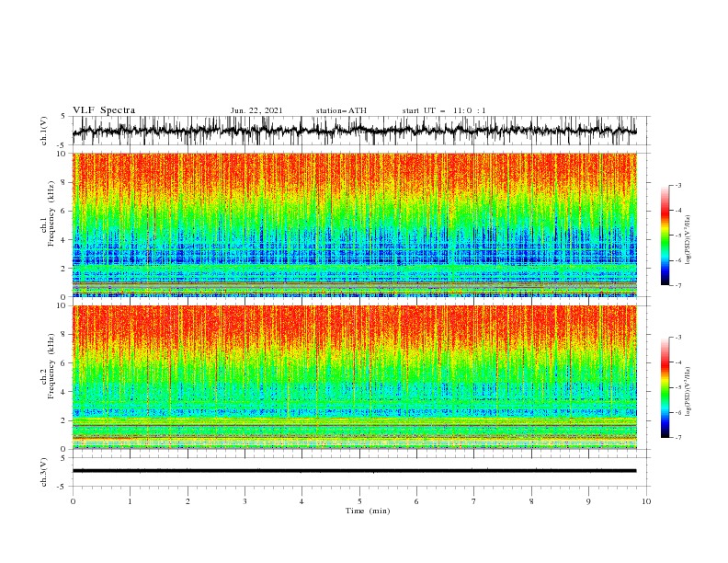Click the ch.1(V) waveform trace
Screen dimensions: 728x563
pyautogui.click(x=355, y=131)
